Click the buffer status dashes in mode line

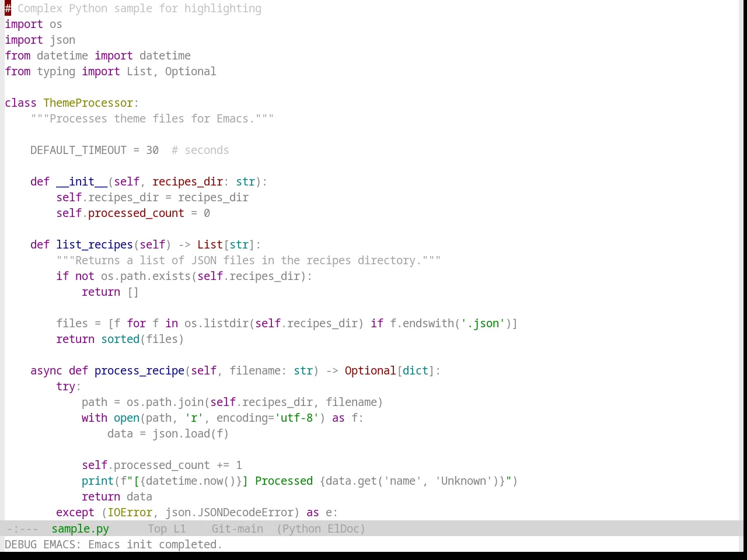(22, 528)
